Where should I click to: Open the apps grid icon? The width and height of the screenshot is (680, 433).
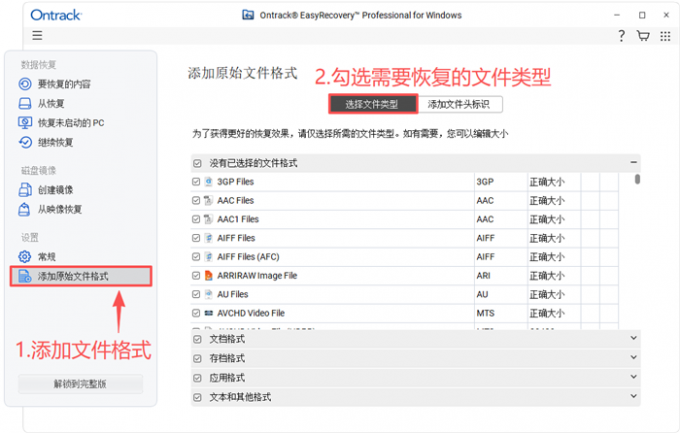tap(665, 36)
